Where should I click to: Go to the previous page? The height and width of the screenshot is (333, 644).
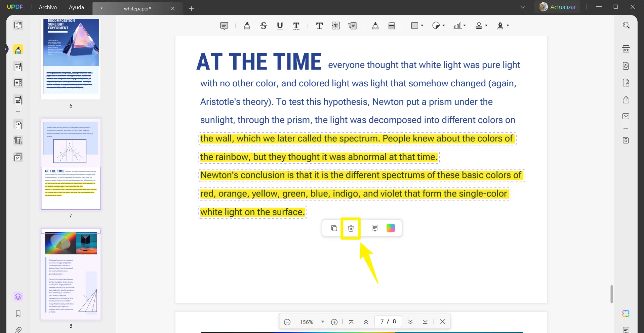click(x=366, y=322)
